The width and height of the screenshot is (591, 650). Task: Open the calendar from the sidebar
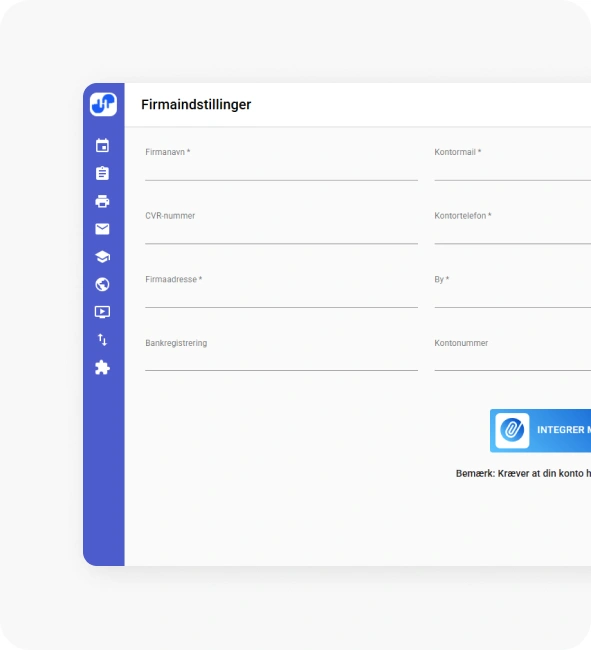point(102,146)
